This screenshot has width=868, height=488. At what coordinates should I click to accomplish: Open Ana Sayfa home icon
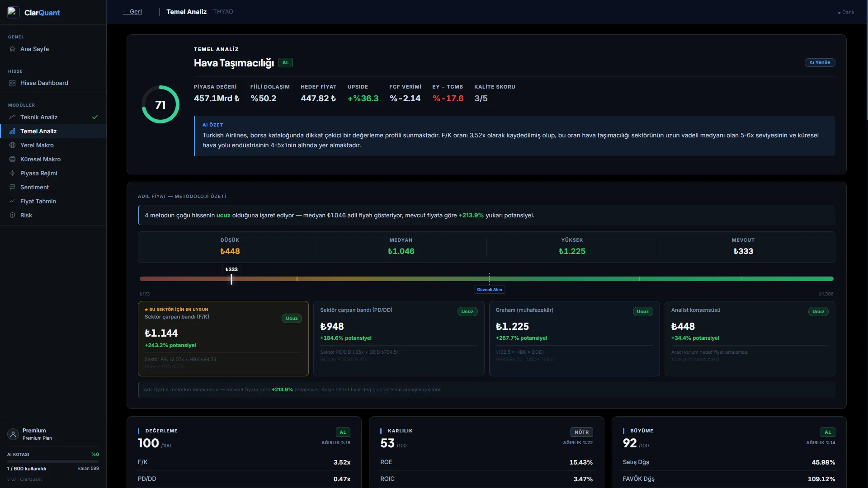click(x=12, y=49)
